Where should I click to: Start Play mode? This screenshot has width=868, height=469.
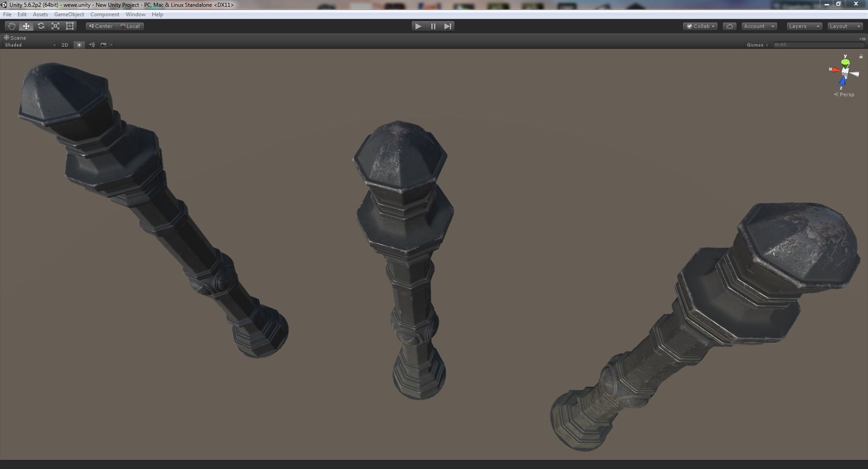(x=418, y=26)
